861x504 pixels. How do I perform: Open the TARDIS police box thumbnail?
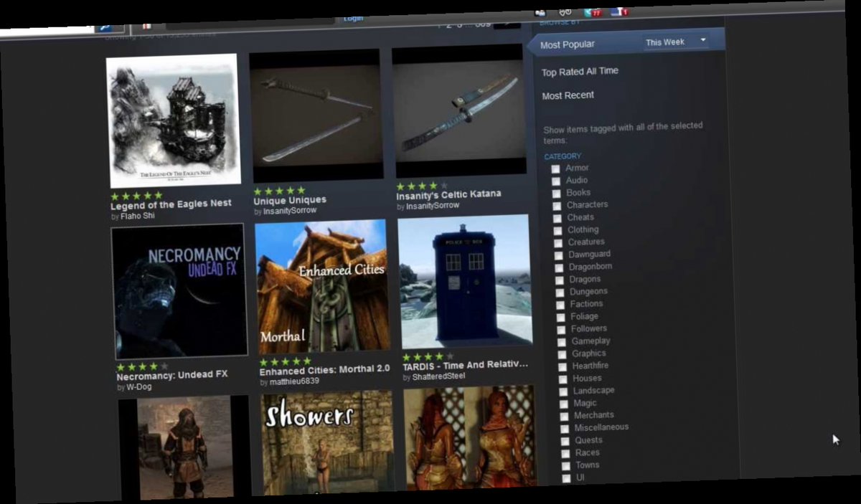[465, 281]
